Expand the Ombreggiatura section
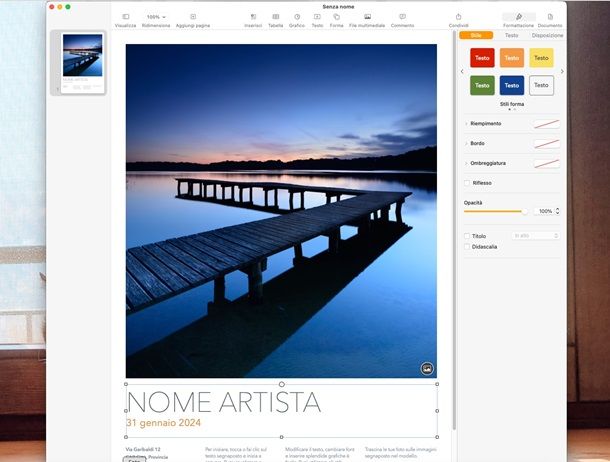 pos(466,163)
